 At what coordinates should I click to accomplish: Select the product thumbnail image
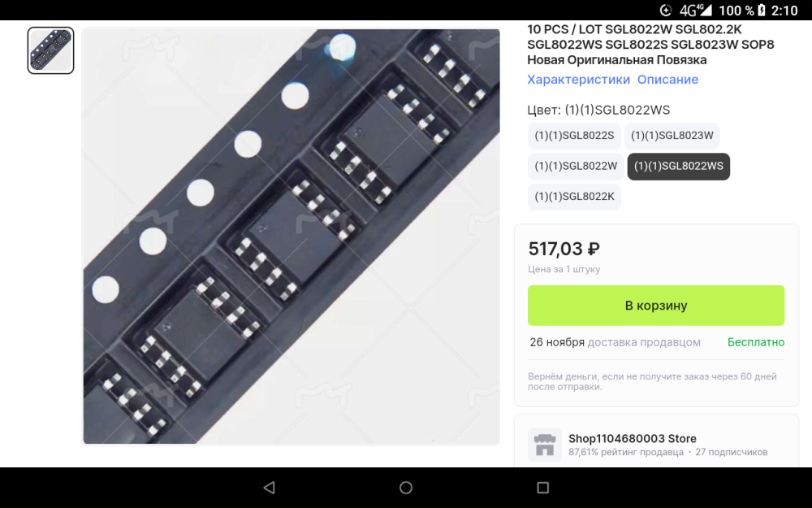click(x=50, y=50)
